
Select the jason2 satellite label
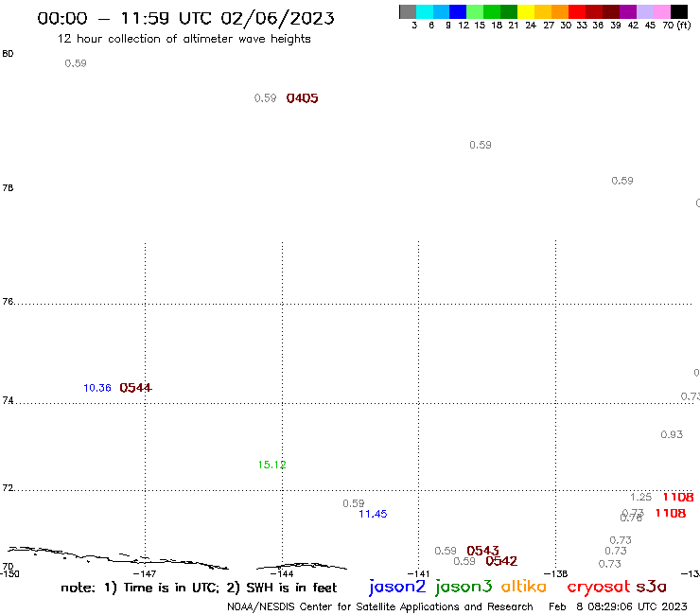[397, 587]
